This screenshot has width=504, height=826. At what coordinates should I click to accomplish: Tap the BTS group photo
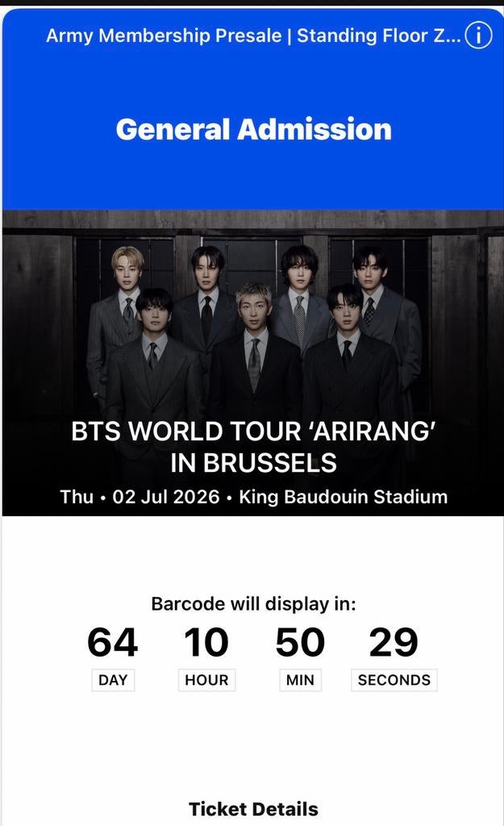(252, 323)
